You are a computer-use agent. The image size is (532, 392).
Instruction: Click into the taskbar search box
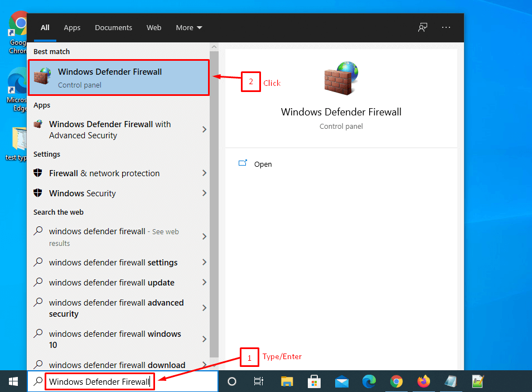[123, 381]
